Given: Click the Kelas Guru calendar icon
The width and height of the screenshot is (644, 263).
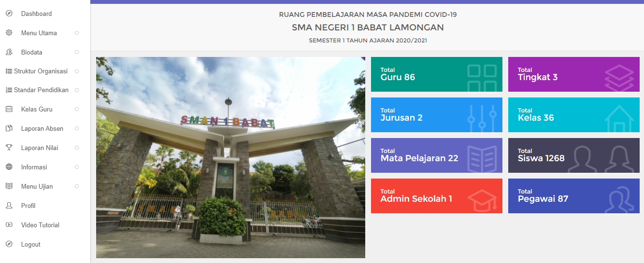Looking at the screenshot, I should coord(9,110).
